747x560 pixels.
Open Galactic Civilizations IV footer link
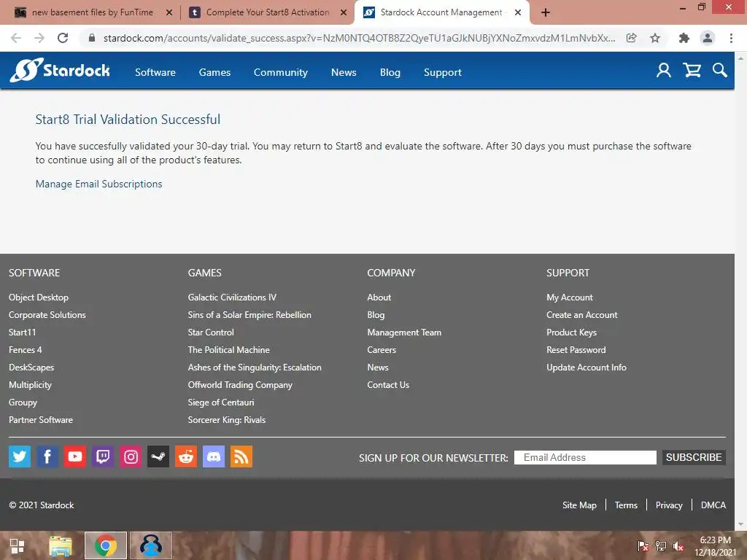click(232, 297)
